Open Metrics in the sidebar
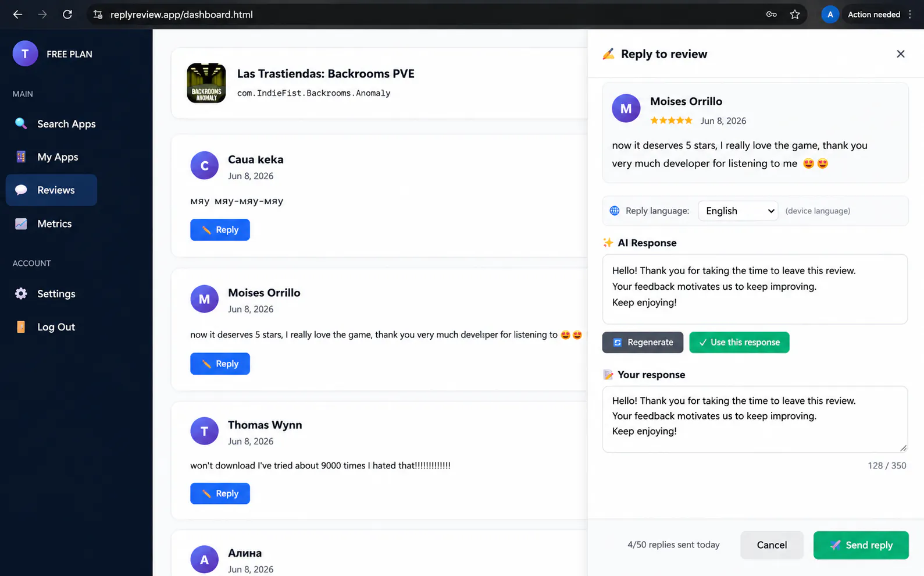The width and height of the screenshot is (924, 576). [x=51, y=223]
